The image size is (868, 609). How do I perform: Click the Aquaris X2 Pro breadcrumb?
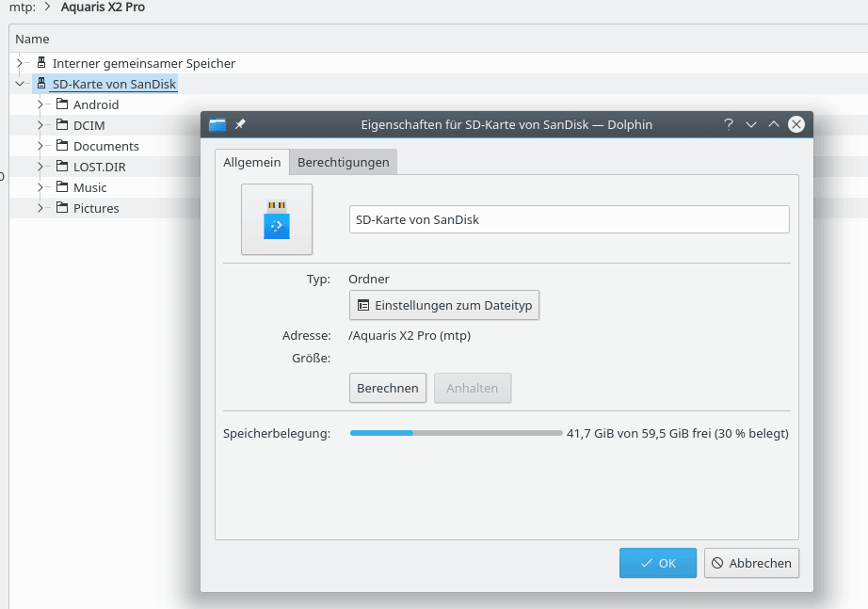click(x=103, y=8)
